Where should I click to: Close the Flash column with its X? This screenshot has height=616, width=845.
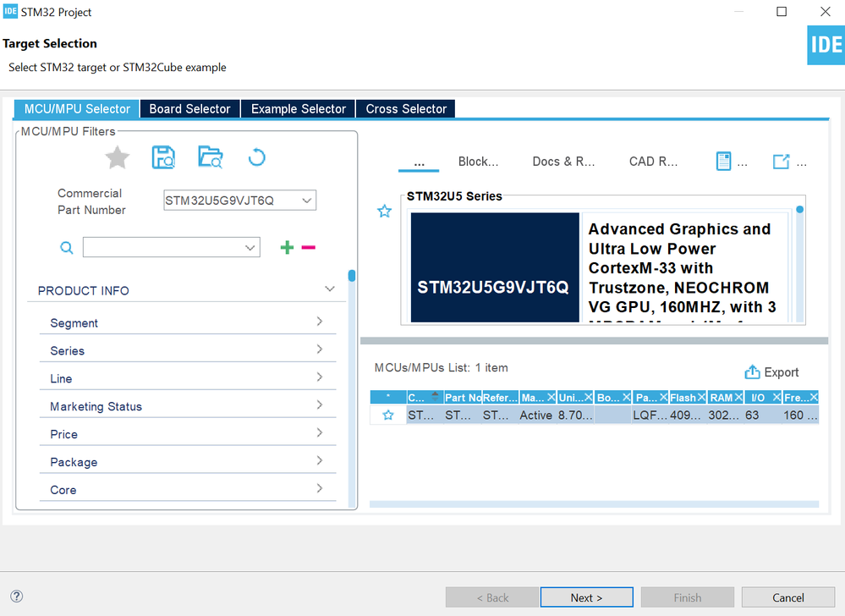click(x=701, y=397)
